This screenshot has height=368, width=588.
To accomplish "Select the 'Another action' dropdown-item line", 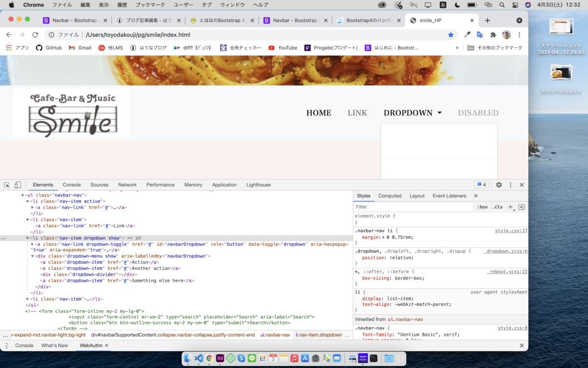I will [111, 268].
